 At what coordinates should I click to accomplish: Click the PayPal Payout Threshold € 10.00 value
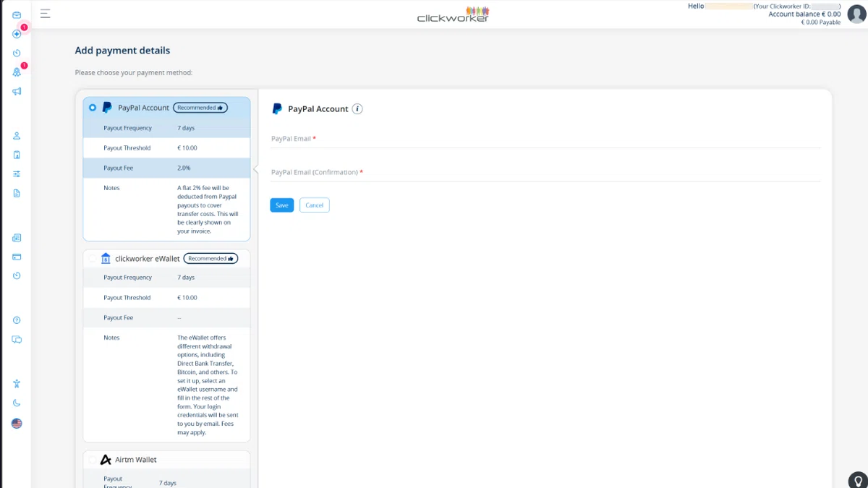(187, 147)
